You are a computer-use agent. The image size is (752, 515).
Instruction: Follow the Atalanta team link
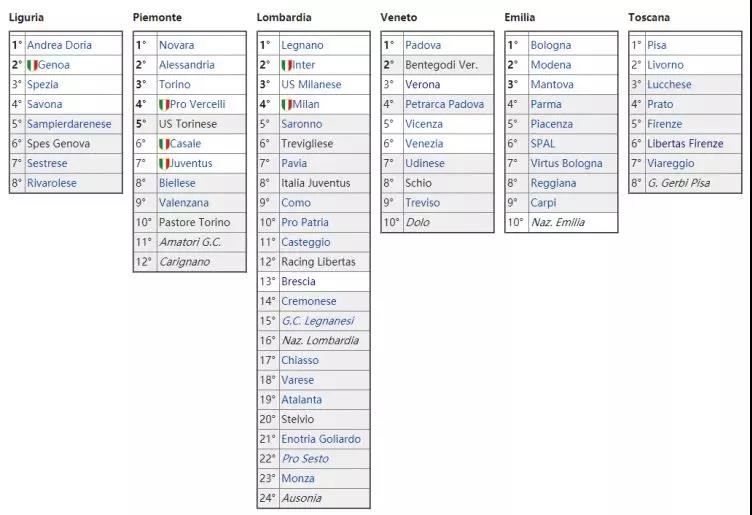(301, 400)
